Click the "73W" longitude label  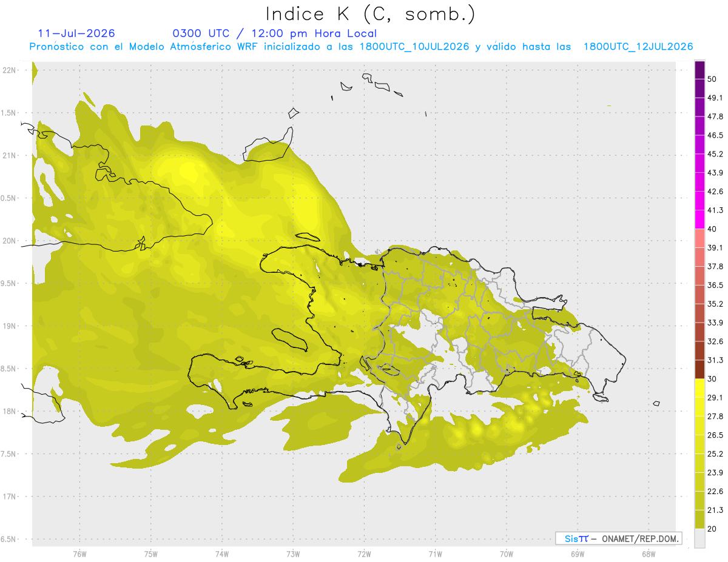click(x=293, y=554)
